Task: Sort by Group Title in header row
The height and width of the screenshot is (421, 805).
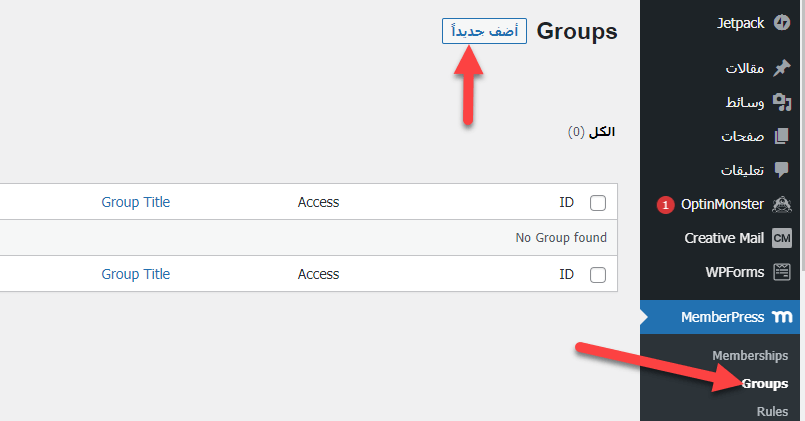Action: (136, 202)
